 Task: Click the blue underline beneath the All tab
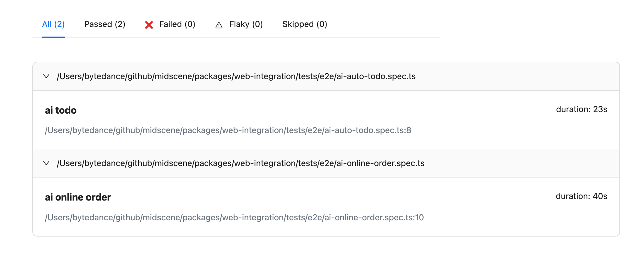click(53, 37)
